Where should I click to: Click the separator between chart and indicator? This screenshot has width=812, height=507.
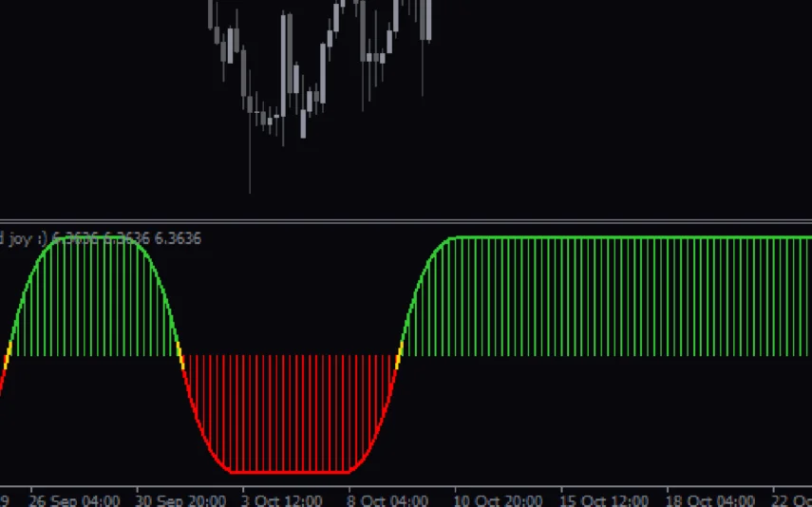coord(406,221)
